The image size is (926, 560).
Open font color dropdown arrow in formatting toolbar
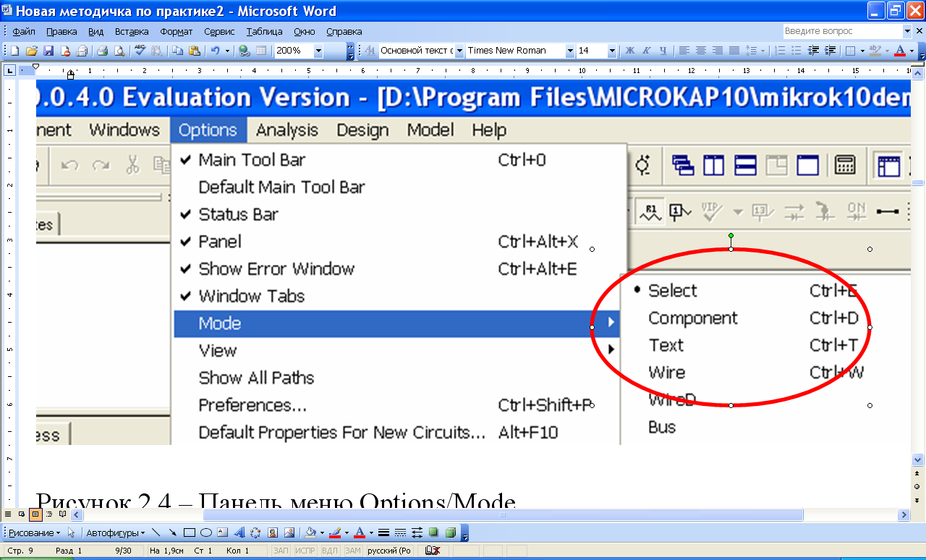point(911,51)
